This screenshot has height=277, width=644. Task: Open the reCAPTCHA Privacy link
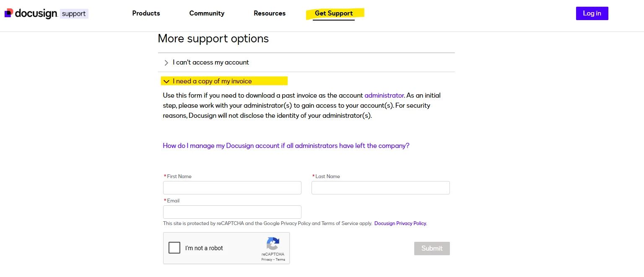coord(267,260)
